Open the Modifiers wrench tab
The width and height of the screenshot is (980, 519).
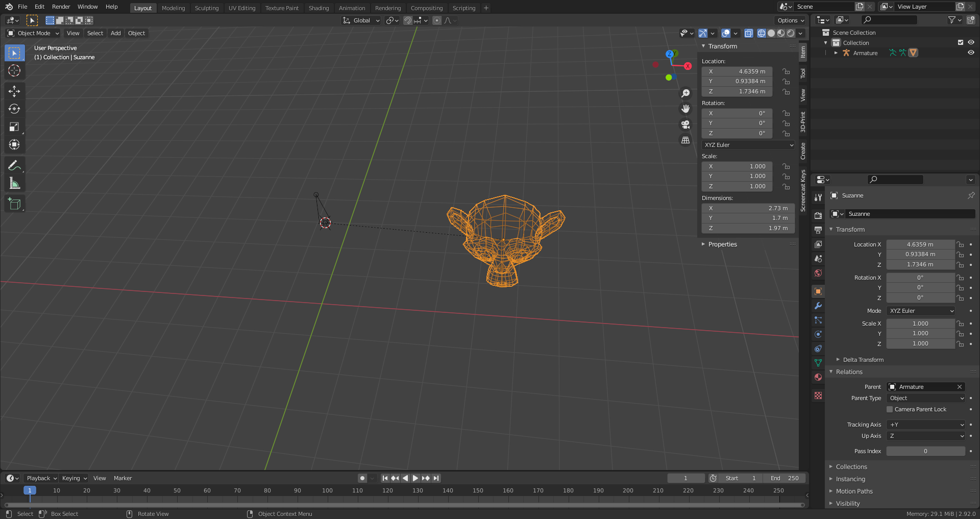[818, 306]
